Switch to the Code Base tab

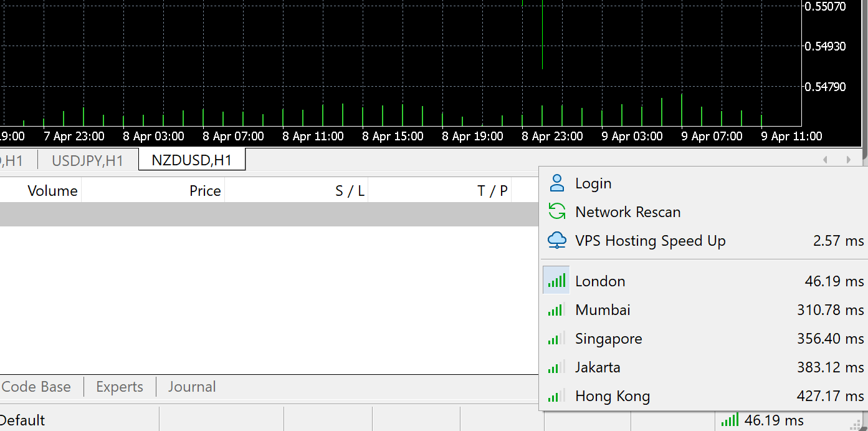[36, 387]
